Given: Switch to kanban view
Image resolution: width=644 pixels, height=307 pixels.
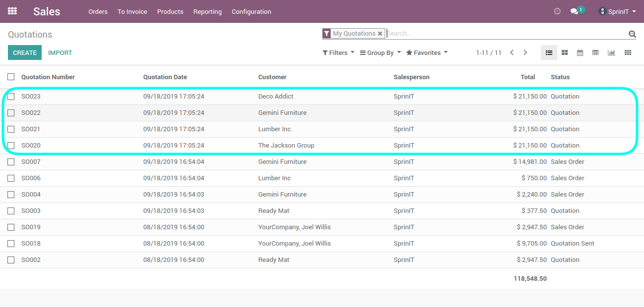Looking at the screenshot, I should (565, 52).
